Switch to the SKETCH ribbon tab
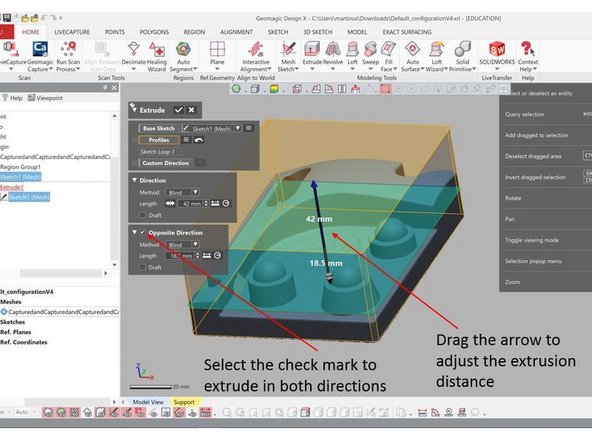 point(278,32)
